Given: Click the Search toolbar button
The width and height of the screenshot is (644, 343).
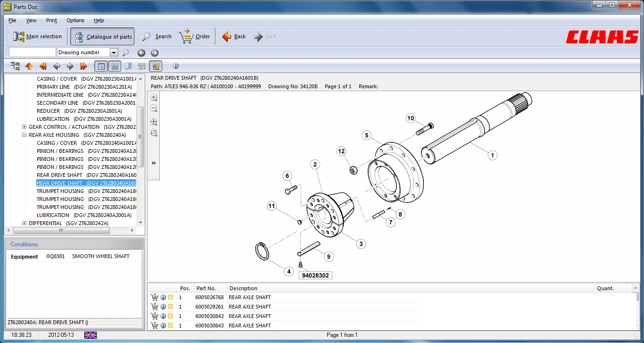Looking at the screenshot, I should pos(157,36).
